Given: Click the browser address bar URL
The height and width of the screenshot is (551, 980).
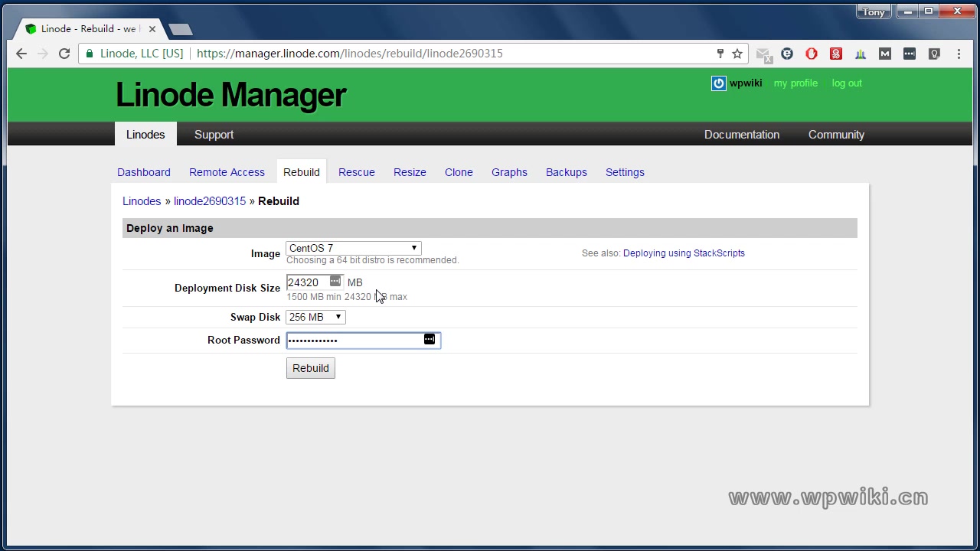Looking at the screenshot, I should point(350,54).
